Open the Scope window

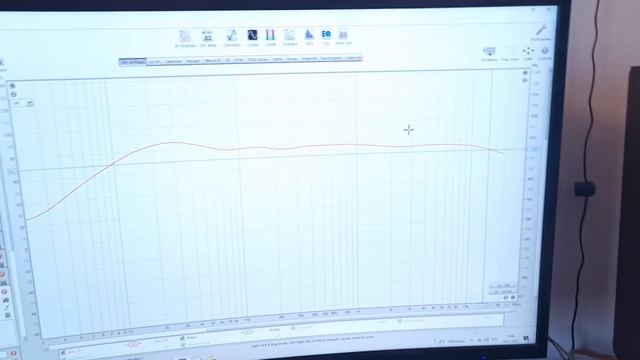(x=253, y=38)
